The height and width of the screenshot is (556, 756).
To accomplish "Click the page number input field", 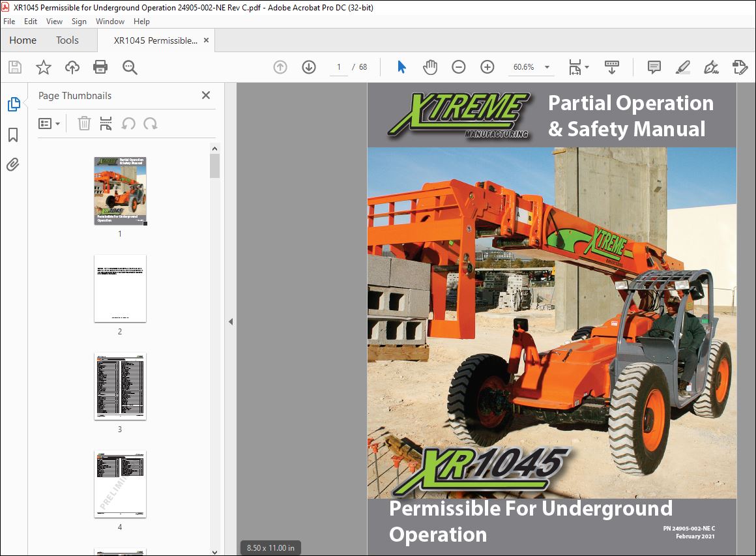I will [339, 67].
